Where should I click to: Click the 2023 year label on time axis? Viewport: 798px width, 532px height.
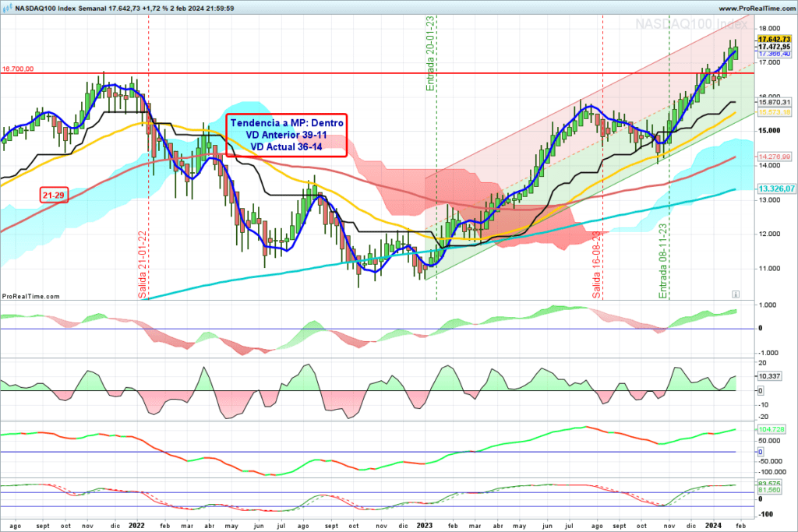tap(425, 526)
